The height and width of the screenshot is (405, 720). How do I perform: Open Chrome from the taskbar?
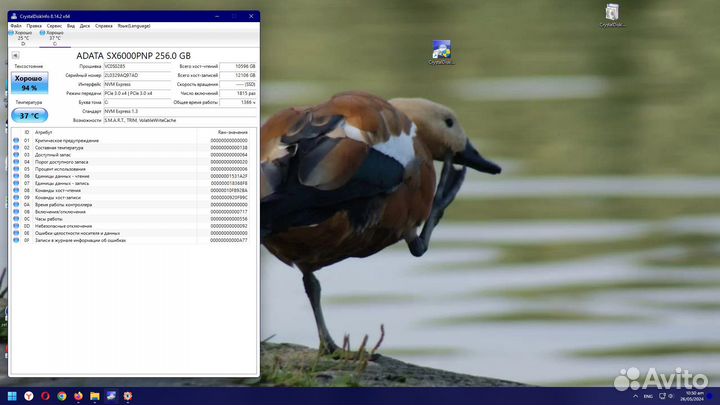(x=63, y=396)
